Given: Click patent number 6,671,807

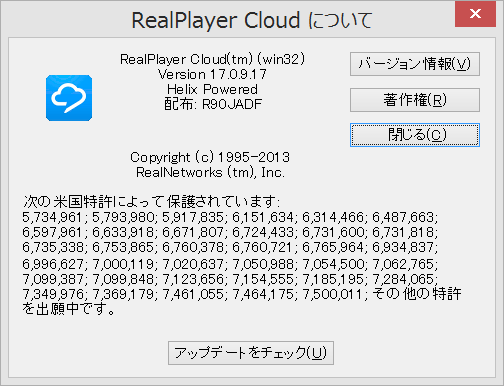Looking at the screenshot, I should coord(193,232).
